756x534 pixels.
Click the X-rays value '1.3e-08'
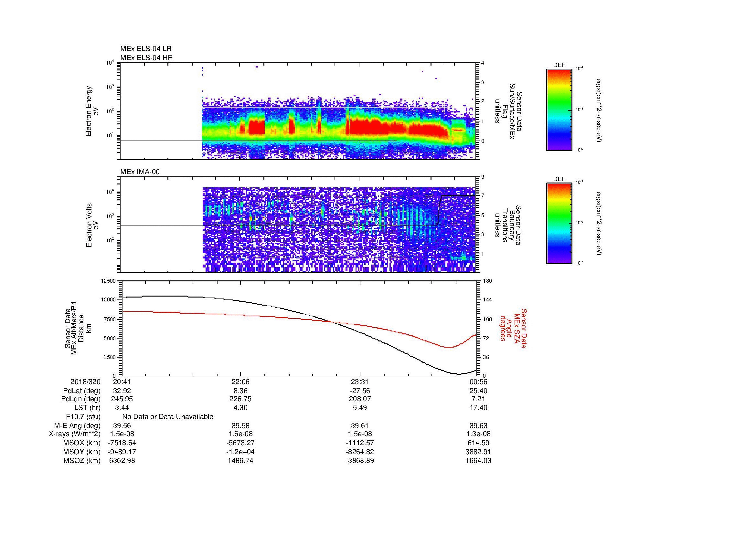[478, 434]
